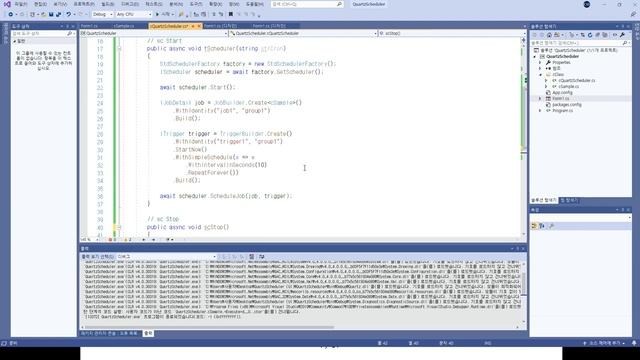This screenshot has width=640, height=360.
Task: Select Form1.cs in Solution Explorer tree
Action: (560, 99)
